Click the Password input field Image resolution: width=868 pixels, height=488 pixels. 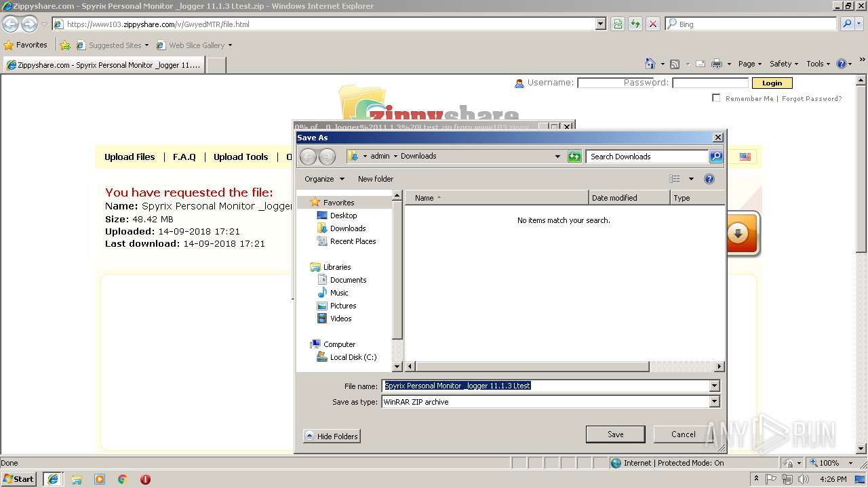(710, 83)
